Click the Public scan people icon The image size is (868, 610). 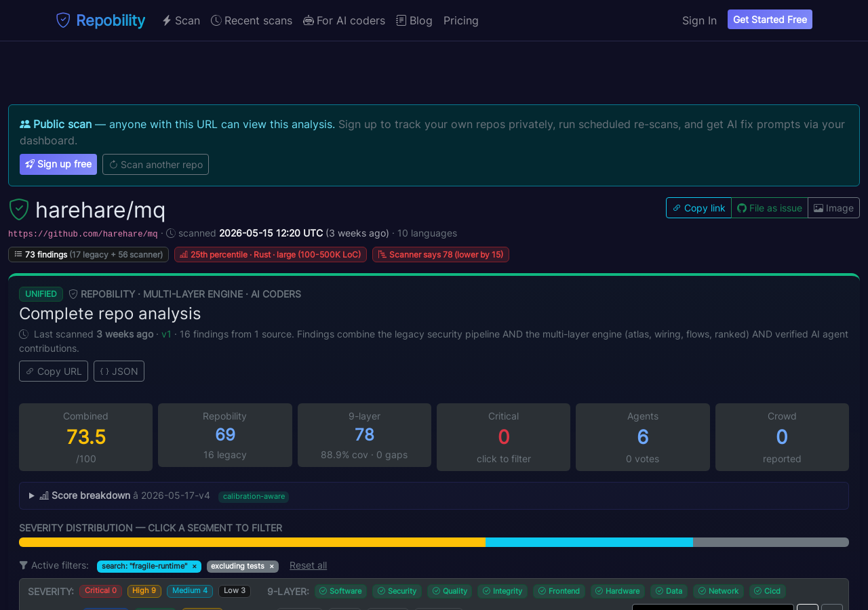25,125
